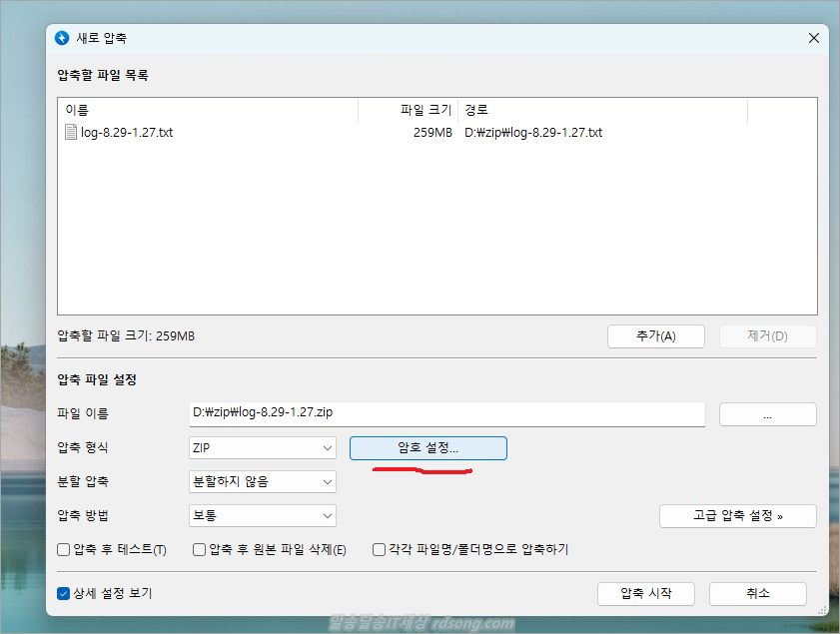Screen dimensions: 840x634
Task: Open the browse button labeled ...
Action: [x=767, y=413]
